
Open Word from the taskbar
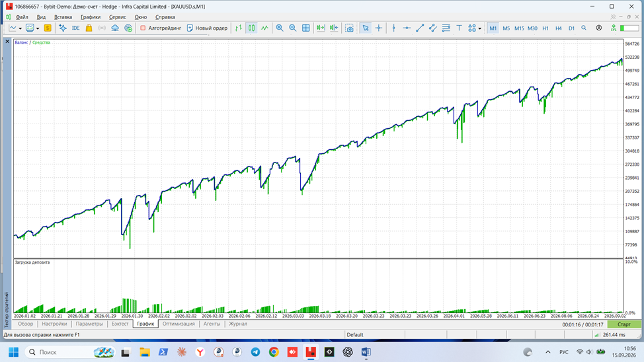tap(366, 352)
